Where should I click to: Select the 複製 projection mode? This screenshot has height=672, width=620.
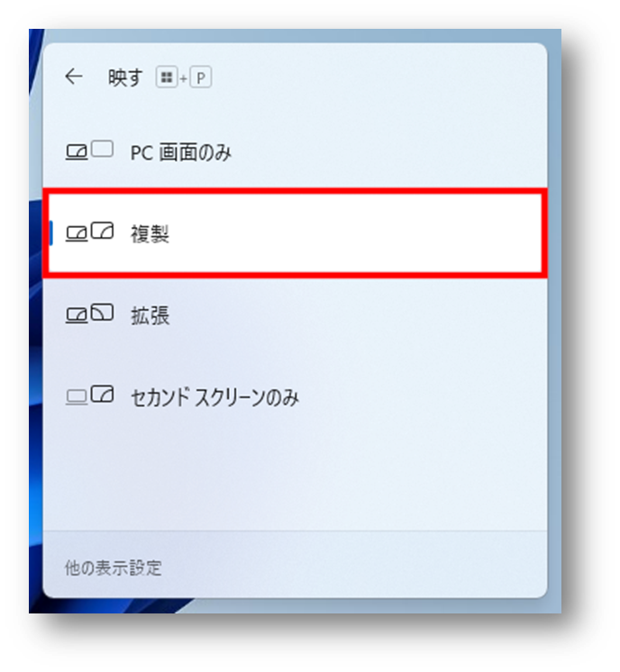(295, 233)
